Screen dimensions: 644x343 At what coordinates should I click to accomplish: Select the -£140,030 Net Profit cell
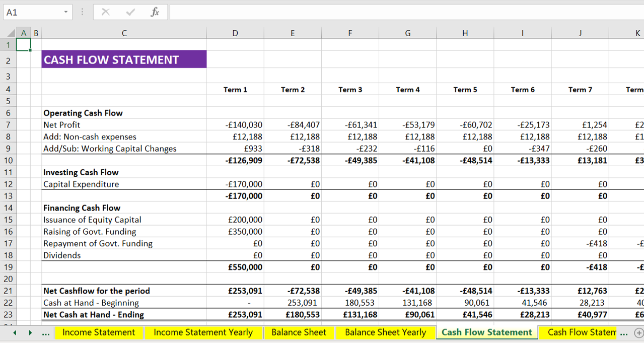tap(235, 125)
